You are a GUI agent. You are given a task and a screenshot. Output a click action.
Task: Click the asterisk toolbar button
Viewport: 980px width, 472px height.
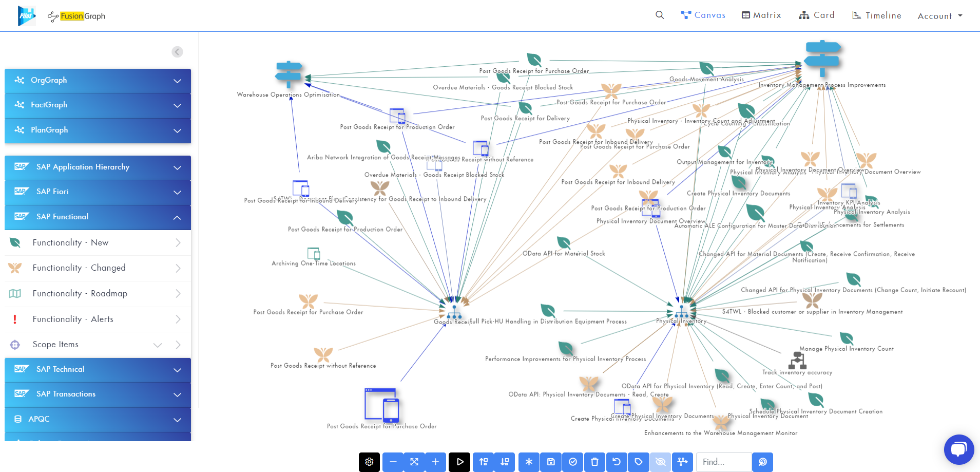(529, 462)
